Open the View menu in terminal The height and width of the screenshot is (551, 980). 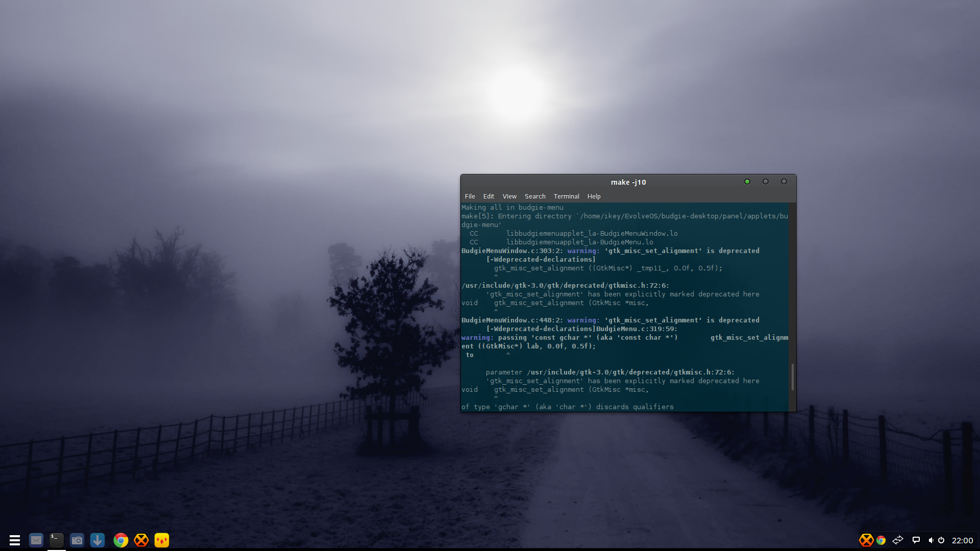tap(509, 196)
